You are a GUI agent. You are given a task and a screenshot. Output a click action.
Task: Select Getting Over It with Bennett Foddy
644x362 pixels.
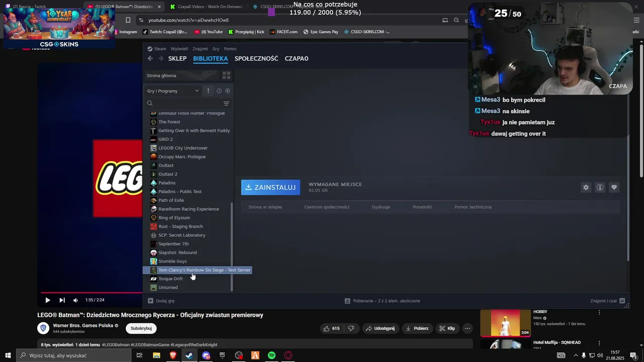[x=194, y=131]
